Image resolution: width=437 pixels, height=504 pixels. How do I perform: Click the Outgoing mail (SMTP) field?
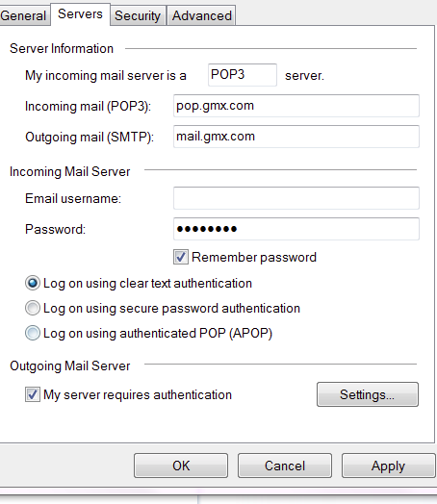point(296,137)
